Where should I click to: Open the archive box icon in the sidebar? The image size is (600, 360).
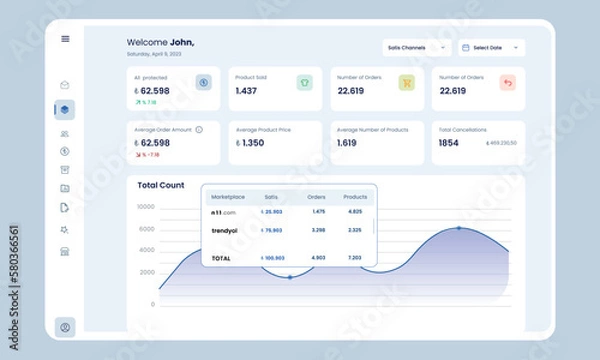pos(65,170)
